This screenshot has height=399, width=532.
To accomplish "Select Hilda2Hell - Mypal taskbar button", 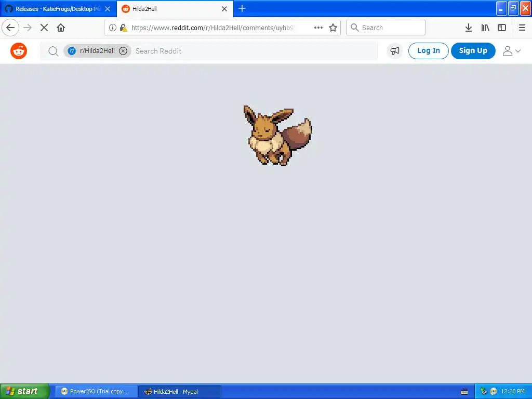I will coord(180,391).
